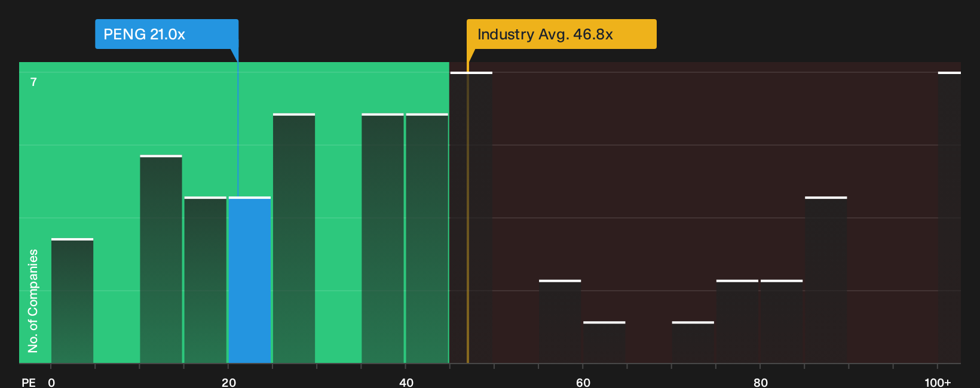Image resolution: width=980 pixels, height=388 pixels.
Task: Select the highlighted blue PENG histogram bar
Action: pyautogui.click(x=250, y=280)
